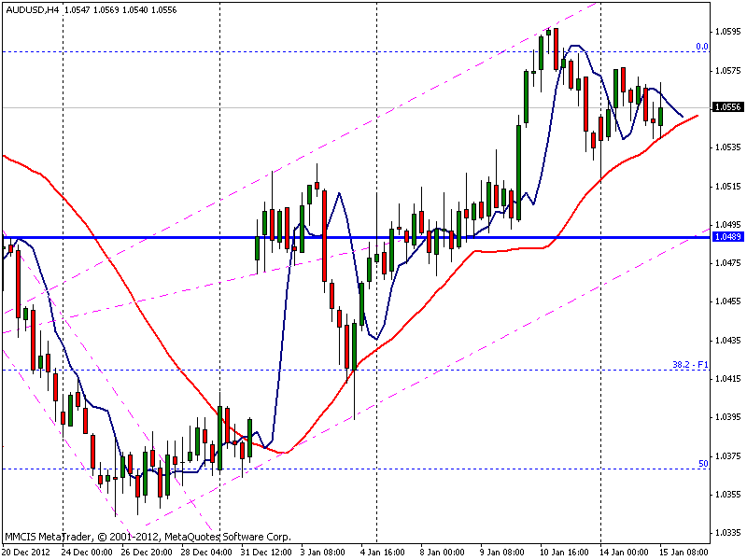The height and width of the screenshot is (560, 747).
Task: Click the Fibonacci 0.0 level label
Action: pyautogui.click(x=702, y=46)
